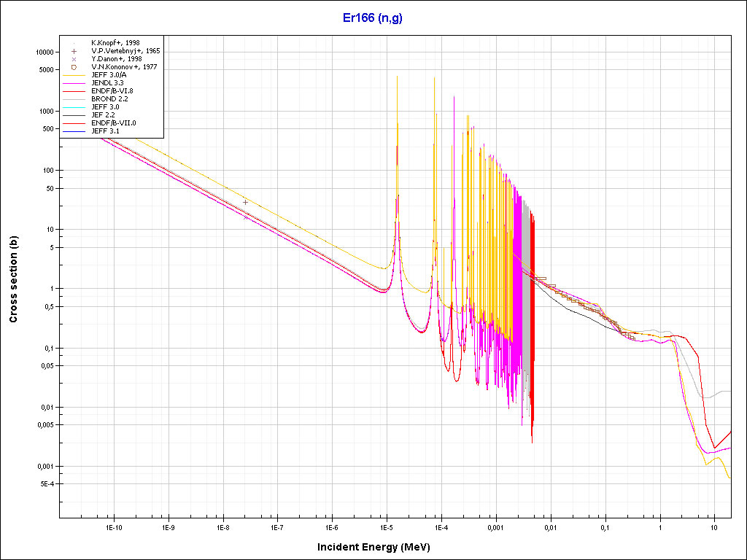This screenshot has width=747, height=560.
Task: Click the 1E-5 tick on the x-axis
Action: tap(386, 526)
